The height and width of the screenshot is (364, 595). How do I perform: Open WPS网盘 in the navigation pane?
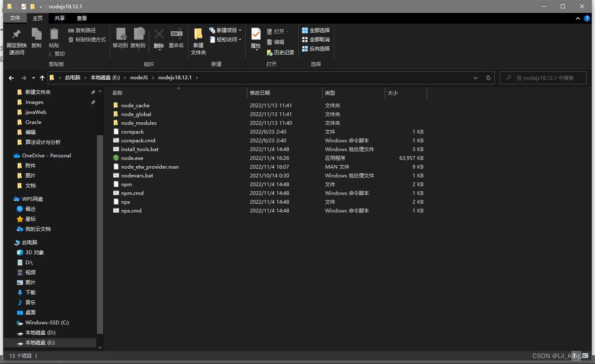click(33, 199)
